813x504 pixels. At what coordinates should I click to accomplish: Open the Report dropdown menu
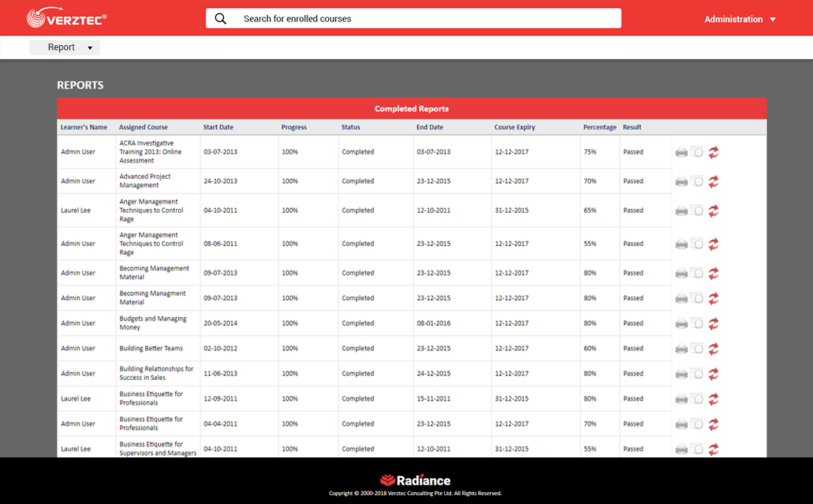tap(65, 47)
